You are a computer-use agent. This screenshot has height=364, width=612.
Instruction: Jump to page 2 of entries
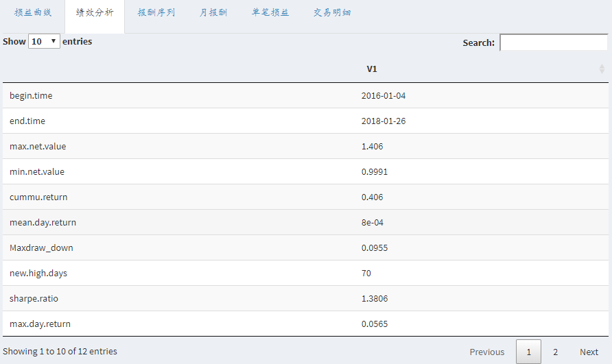[x=555, y=352]
